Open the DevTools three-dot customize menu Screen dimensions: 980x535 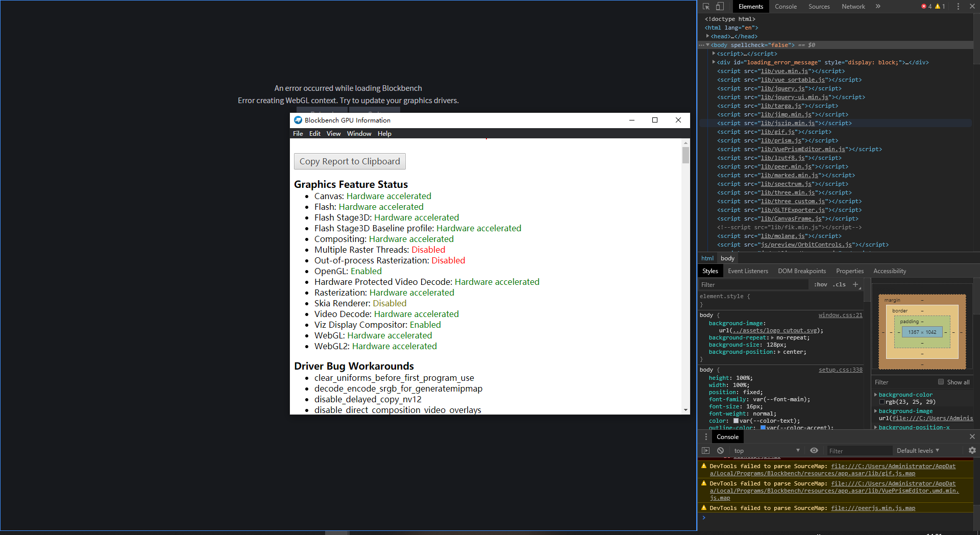pyautogui.click(x=958, y=6)
